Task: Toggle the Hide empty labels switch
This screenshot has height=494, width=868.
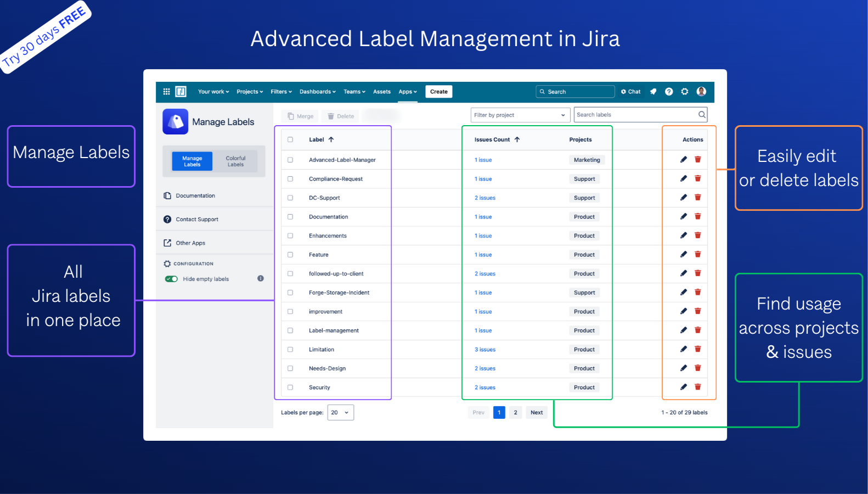Action: tap(171, 279)
